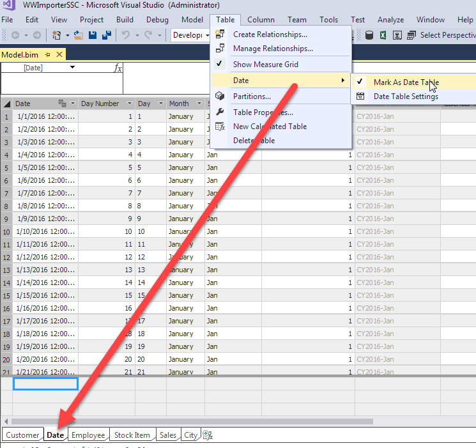Click the new calculated table icon beside City tab
The image size is (476, 448).
pyautogui.click(x=208, y=435)
